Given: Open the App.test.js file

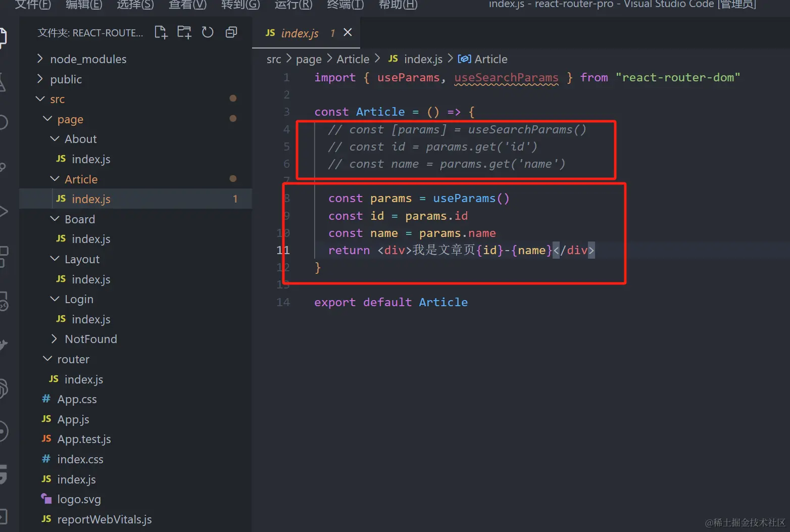Looking at the screenshot, I should click(x=135, y=439).
